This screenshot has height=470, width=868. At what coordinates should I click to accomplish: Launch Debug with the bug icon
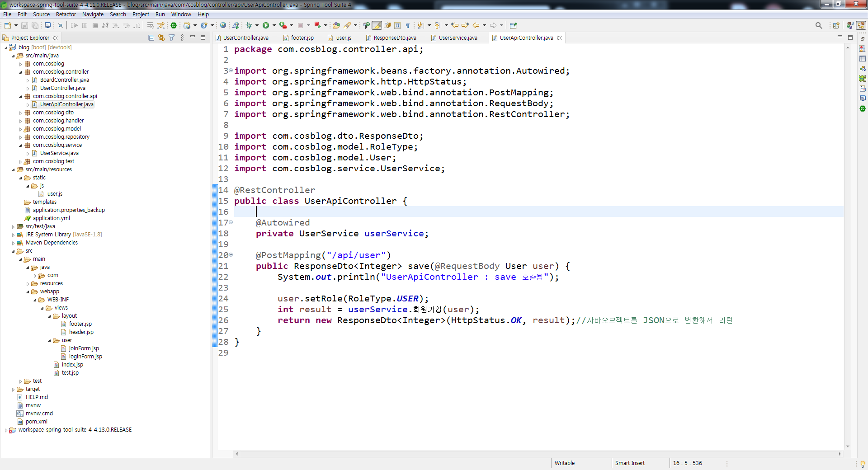(249, 25)
